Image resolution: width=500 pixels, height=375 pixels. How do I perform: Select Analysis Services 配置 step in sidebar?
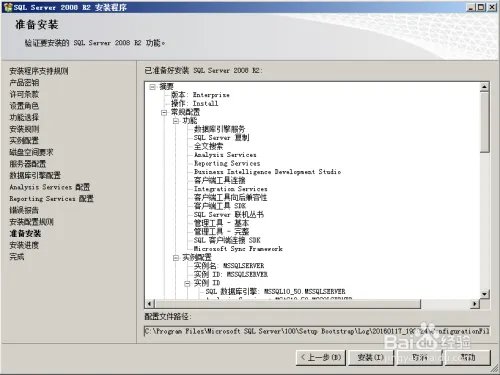click(x=50, y=187)
